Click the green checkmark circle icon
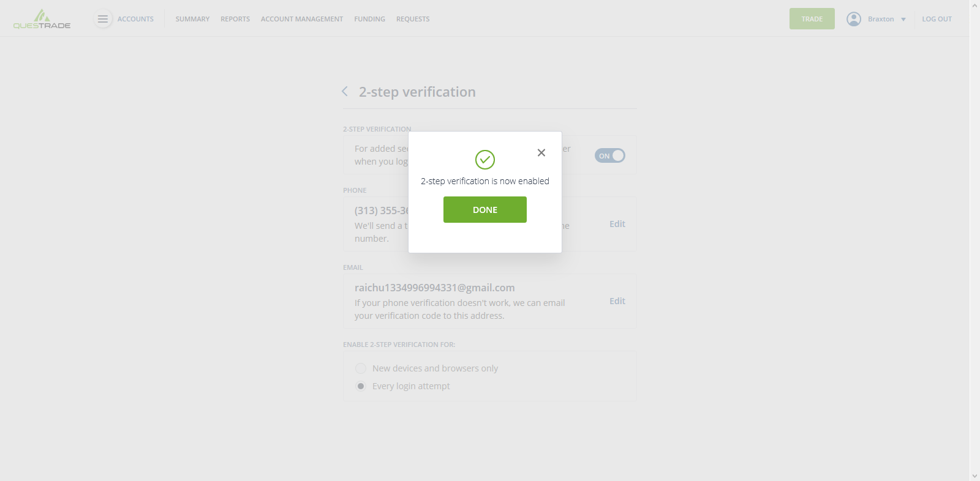Viewport: 980px width, 481px height. pos(485,160)
